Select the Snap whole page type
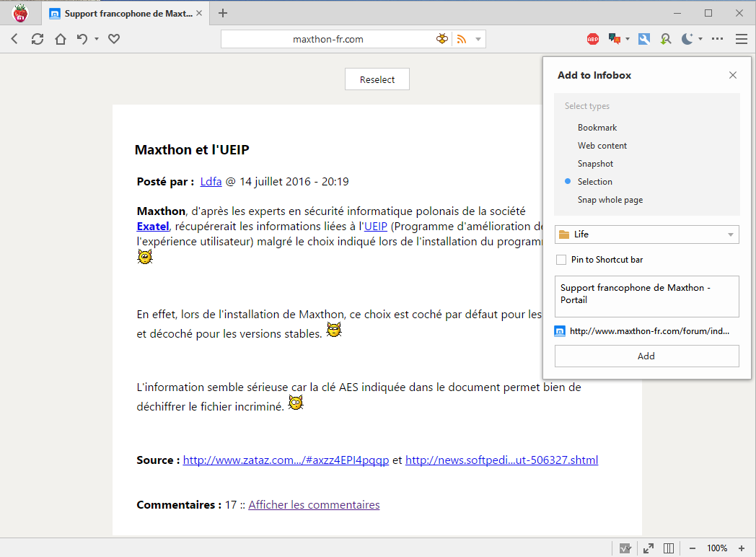 point(610,200)
